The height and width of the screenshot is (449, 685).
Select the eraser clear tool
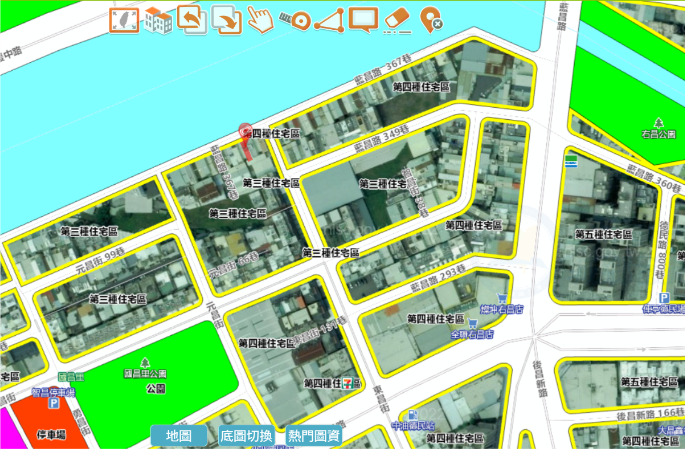pyautogui.click(x=397, y=19)
